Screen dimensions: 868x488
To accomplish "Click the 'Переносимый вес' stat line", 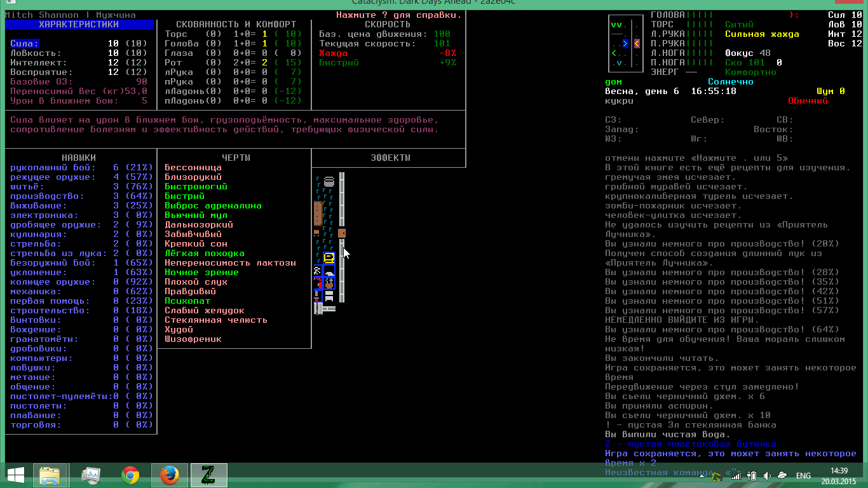I will (x=79, y=91).
